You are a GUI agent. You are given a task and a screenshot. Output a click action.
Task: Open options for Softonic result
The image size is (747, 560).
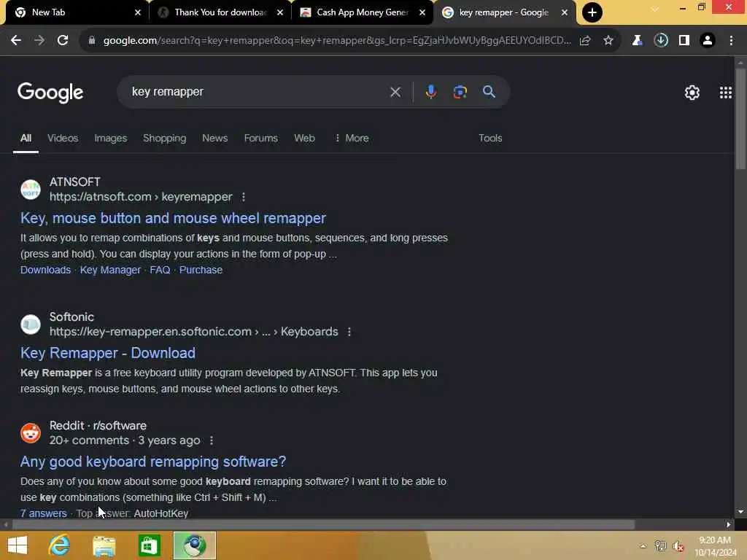tap(349, 332)
